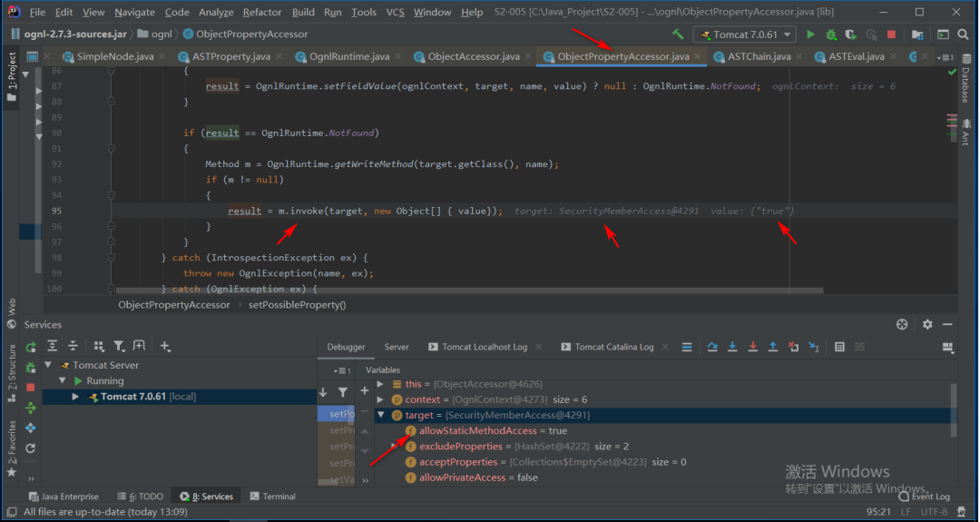Screen dimensions: 980x522
Task: Open Tomcat 7.0.61 run configuration dropdown
Action: tap(745, 34)
